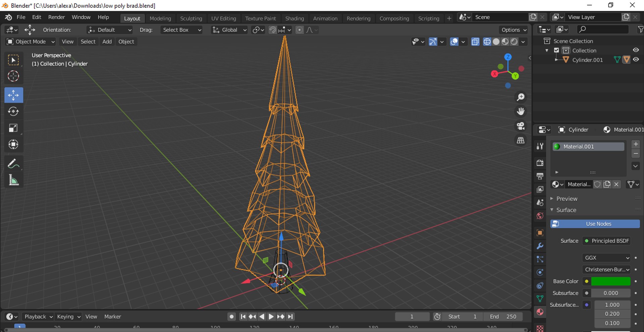Image resolution: width=644 pixels, height=332 pixels.
Task: Open Drag Select Box dropdown
Action: pyautogui.click(x=181, y=30)
